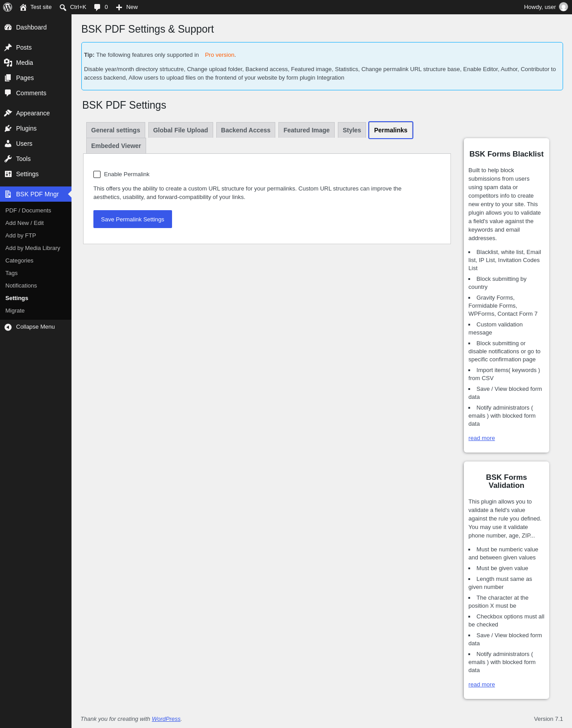Click the plus icon for New
Image resolution: width=572 pixels, height=728 pixels.
point(119,7)
